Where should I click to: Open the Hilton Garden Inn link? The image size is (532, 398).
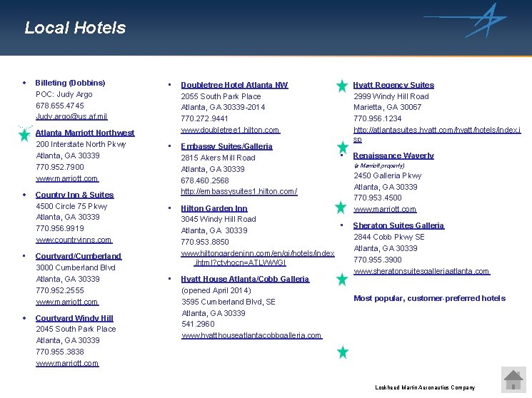[214, 208]
